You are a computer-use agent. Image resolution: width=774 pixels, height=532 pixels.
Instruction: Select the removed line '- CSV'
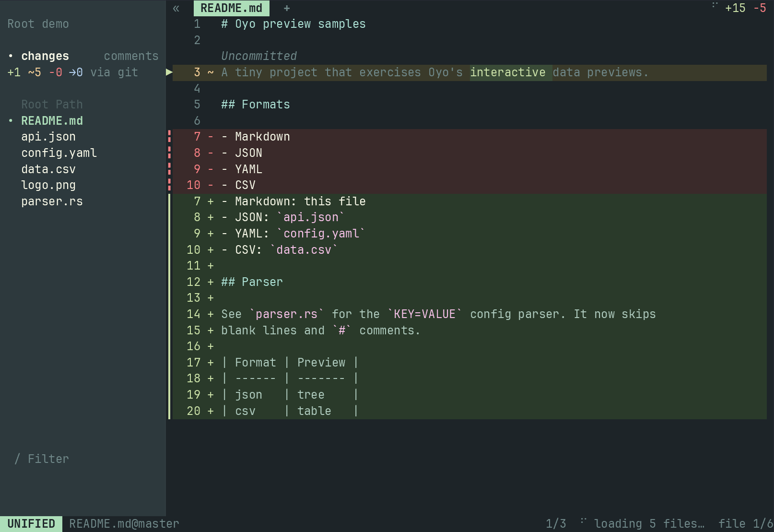tap(469, 185)
